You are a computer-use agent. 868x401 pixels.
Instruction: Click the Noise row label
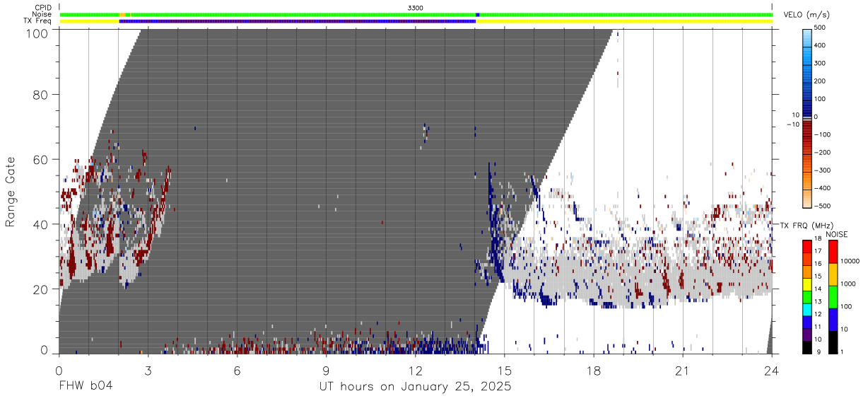tap(42, 14)
